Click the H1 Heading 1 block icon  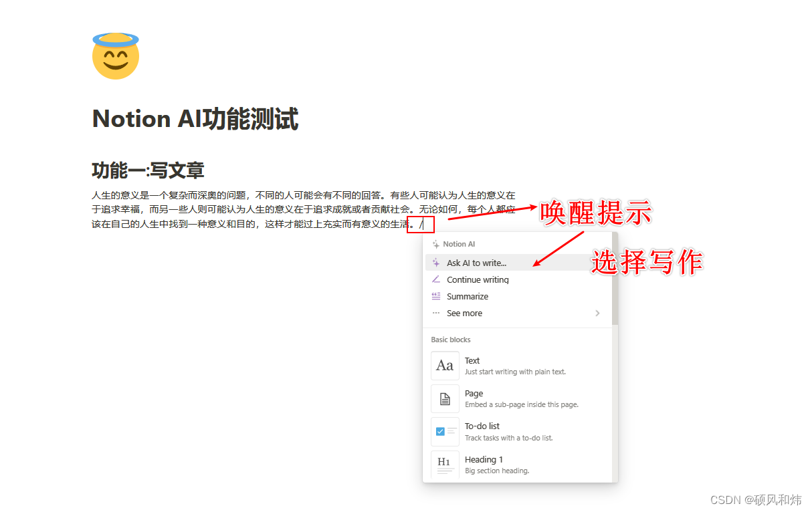pos(445,465)
